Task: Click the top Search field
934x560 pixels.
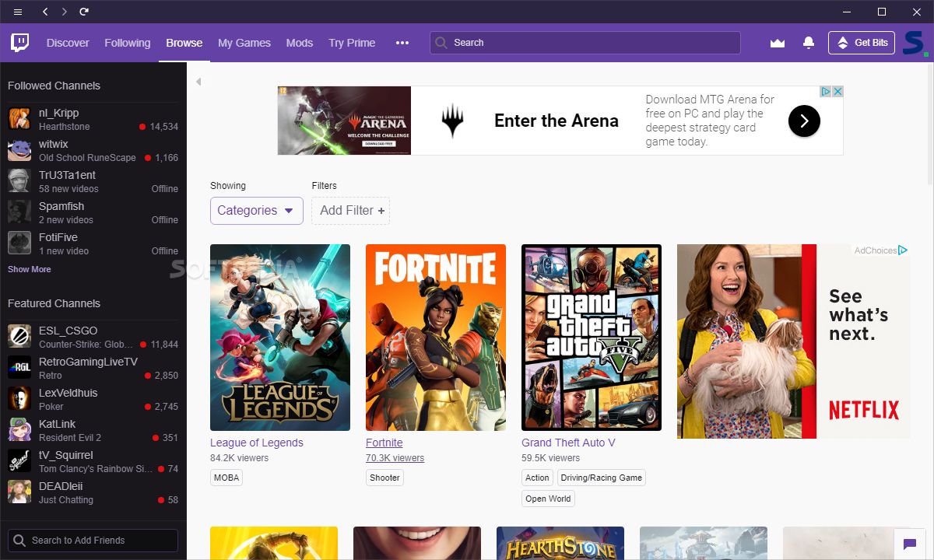Action: pyautogui.click(x=585, y=43)
